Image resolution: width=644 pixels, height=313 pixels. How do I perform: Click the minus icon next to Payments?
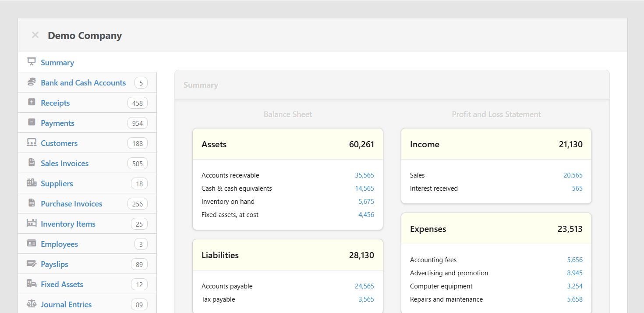point(31,122)
